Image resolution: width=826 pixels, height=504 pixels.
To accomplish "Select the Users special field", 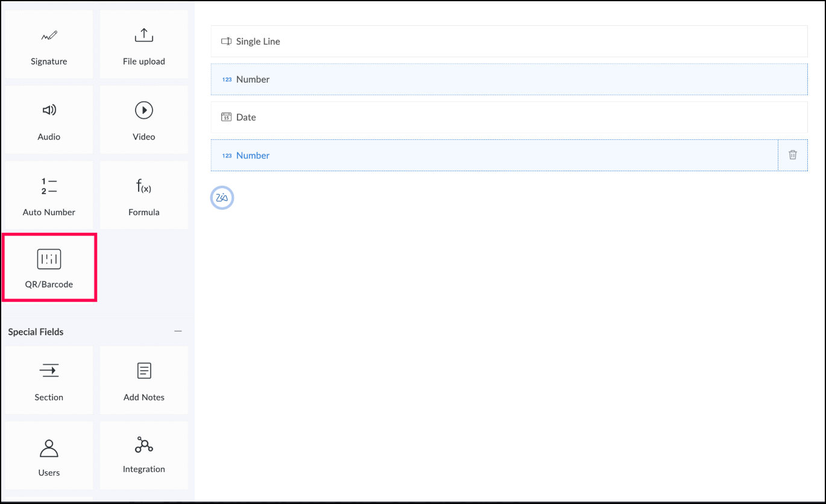I will tap(48, 455).
